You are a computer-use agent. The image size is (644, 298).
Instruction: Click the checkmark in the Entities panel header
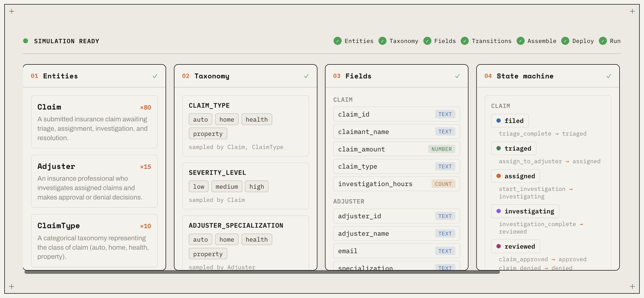(x=155, y=76)
